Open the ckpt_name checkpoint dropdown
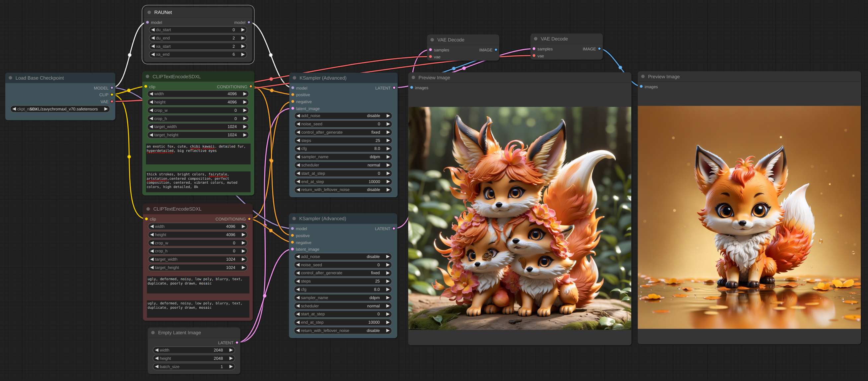Screen dimensions: 868x381 pos(60,109)
